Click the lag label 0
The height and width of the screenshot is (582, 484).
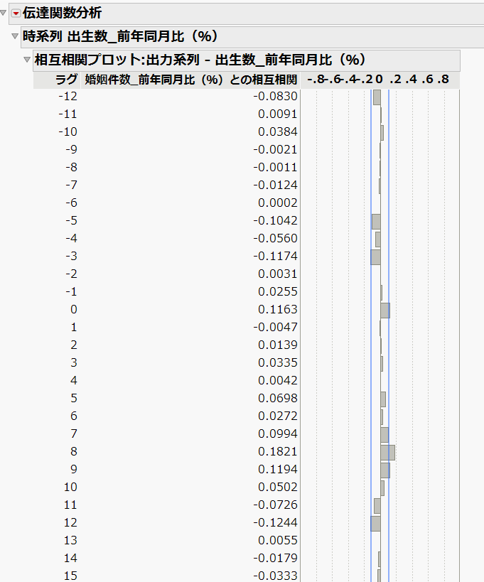(73, 309)
